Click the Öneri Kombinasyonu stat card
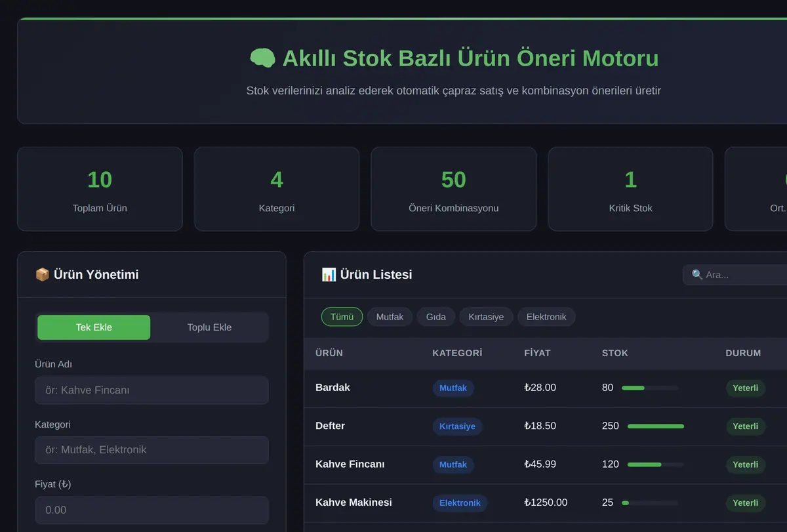The width and height of the screenshot is (787, 532). click(454, 189)
